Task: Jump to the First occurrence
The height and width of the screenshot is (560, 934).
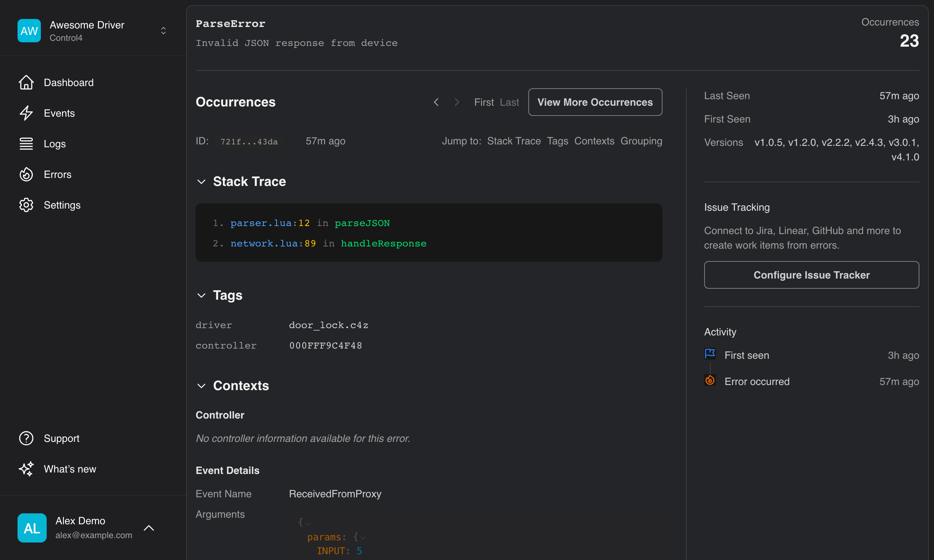Action: (484, 102)
